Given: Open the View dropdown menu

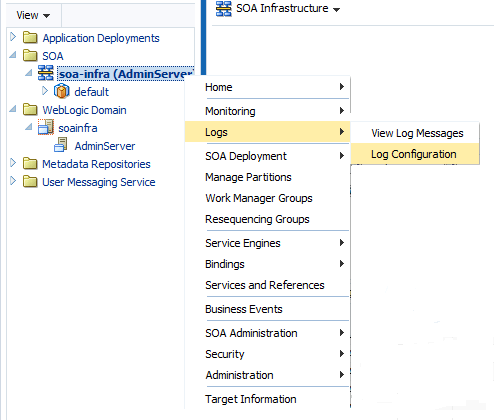Looking at the screenshot, I should click(x=33, y=15).
